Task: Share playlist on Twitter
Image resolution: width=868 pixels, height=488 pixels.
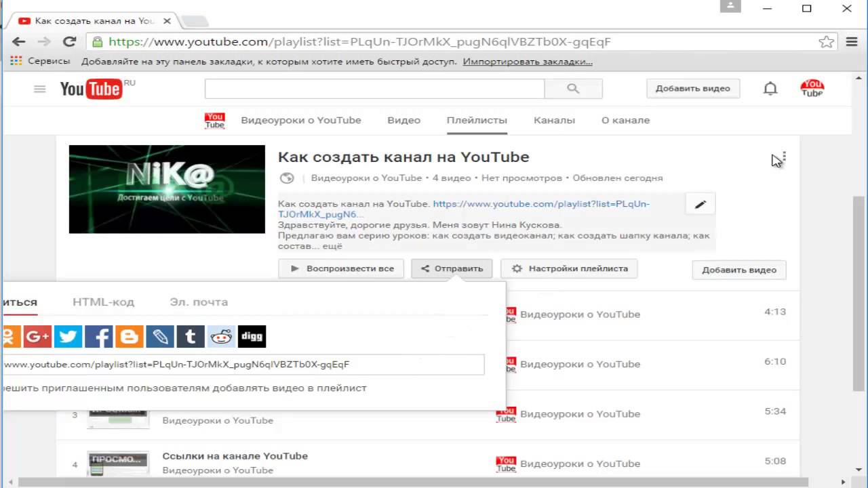Action: pos(68,337)
